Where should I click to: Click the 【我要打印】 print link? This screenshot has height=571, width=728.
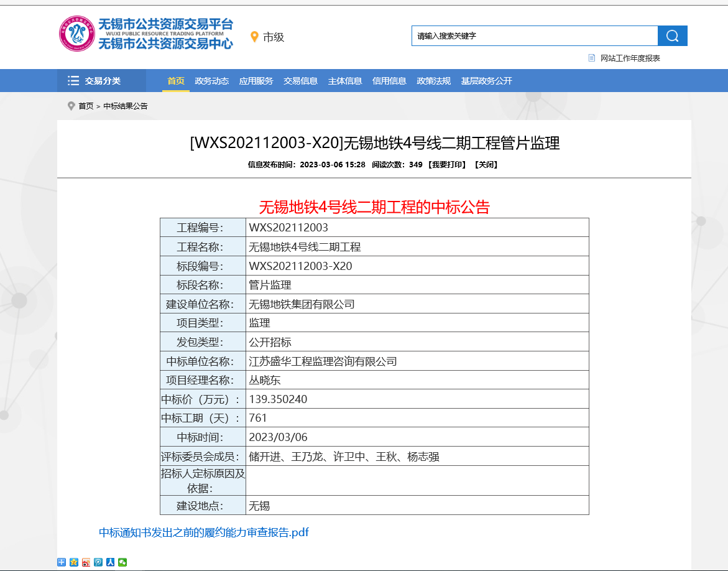446,164
